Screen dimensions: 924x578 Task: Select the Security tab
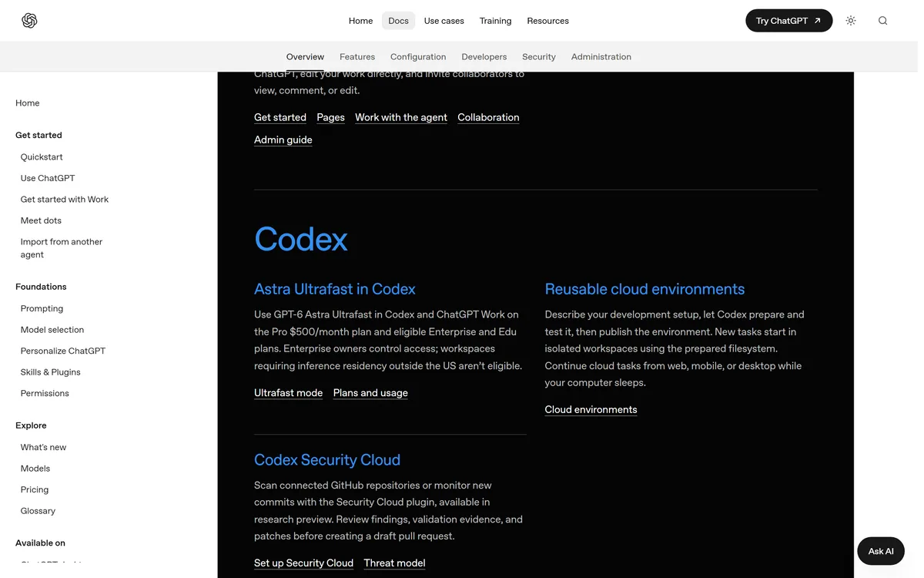539,57
